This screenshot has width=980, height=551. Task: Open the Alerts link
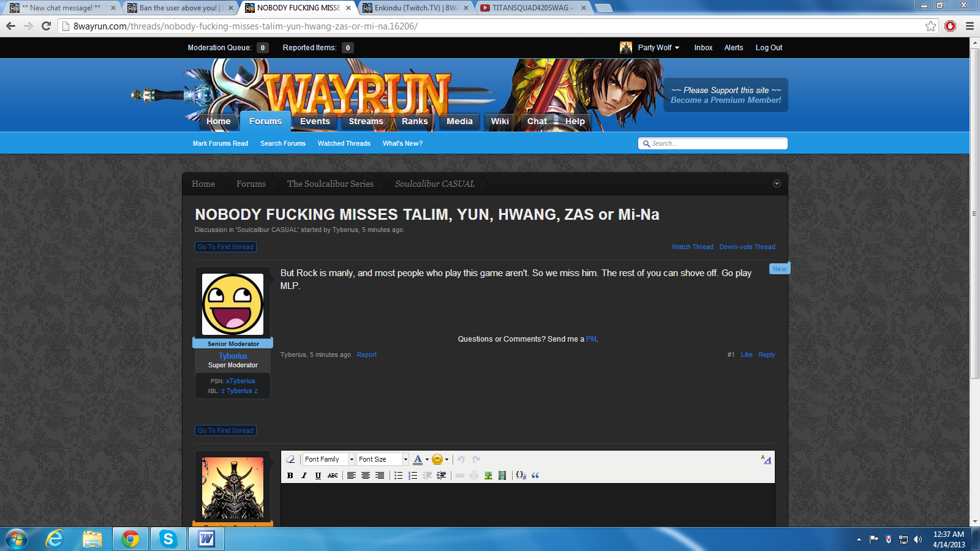[734, 48]
